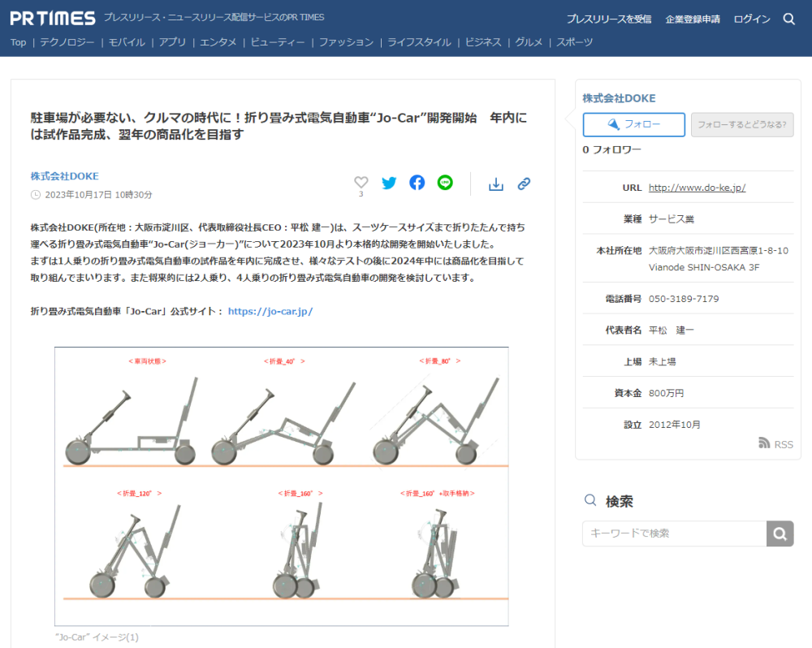Click the 検索 section heading
812x648 pixels.
(620, 501)
